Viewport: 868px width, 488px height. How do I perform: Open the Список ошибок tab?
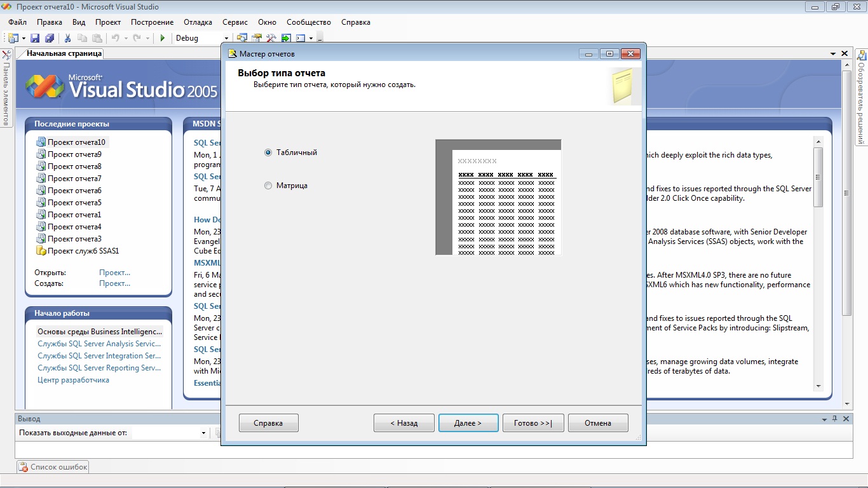(x=53, y=467)
